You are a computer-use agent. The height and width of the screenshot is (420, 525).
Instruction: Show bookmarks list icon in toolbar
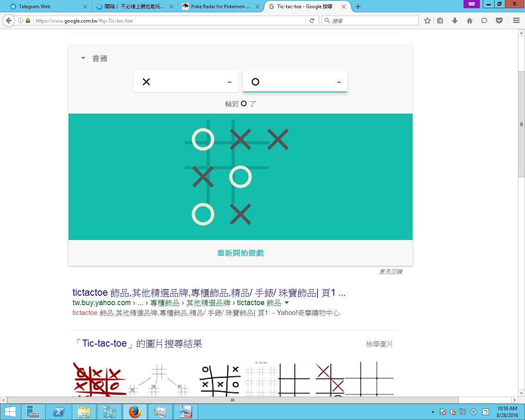point(440,21)
